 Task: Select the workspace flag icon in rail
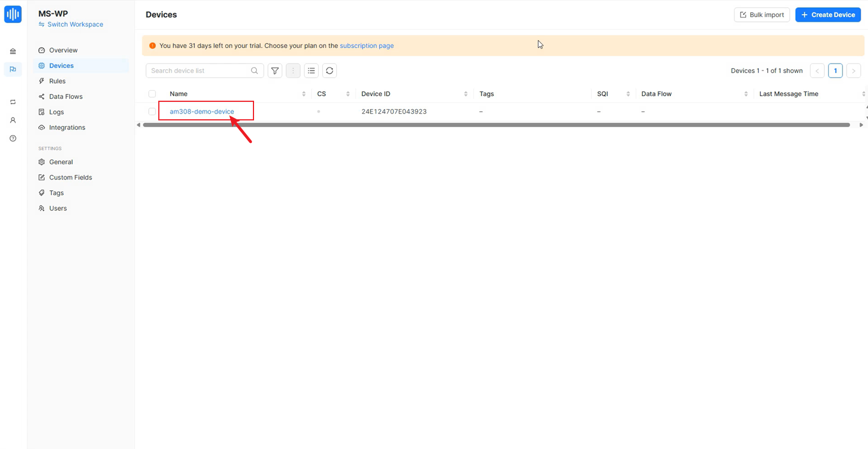point(13,69)
